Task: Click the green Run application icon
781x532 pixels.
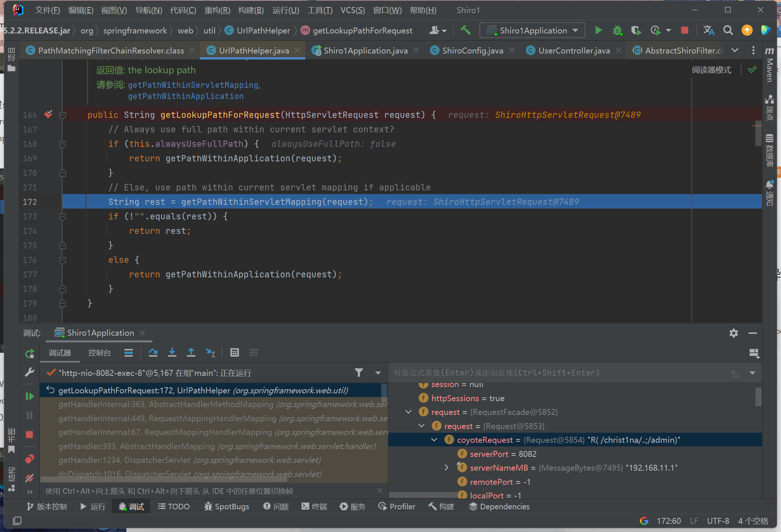Action: point(598,30)
